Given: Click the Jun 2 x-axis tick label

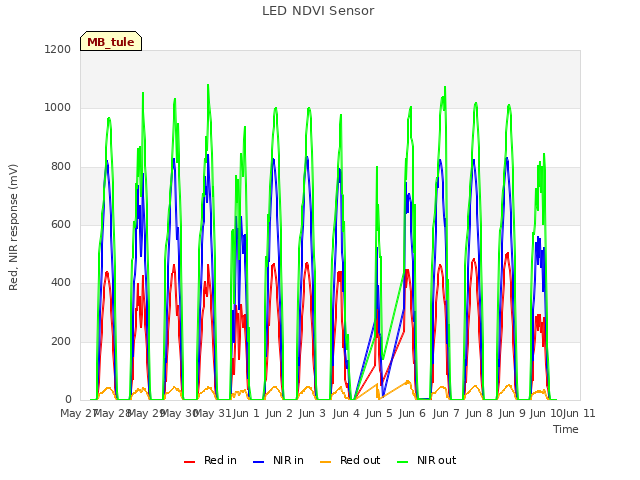Looking at the screenshot, I should pyautogui.click(x=279, y=413).
